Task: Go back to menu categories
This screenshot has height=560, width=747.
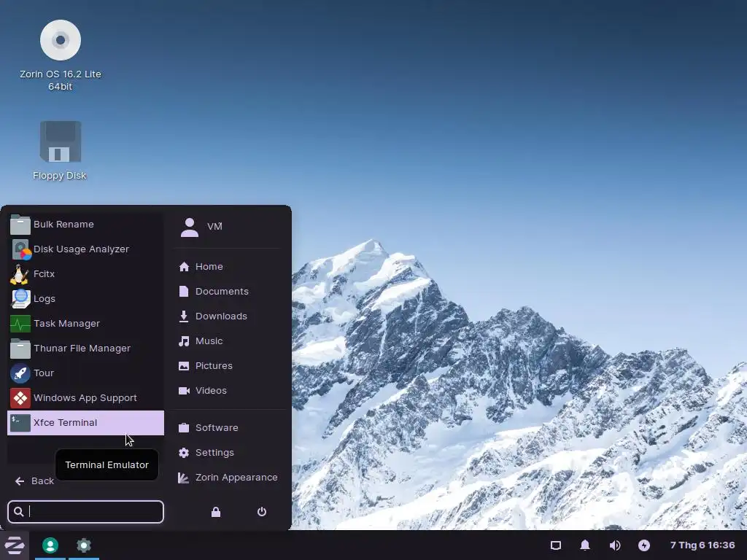Action: [x=34, y=481]
